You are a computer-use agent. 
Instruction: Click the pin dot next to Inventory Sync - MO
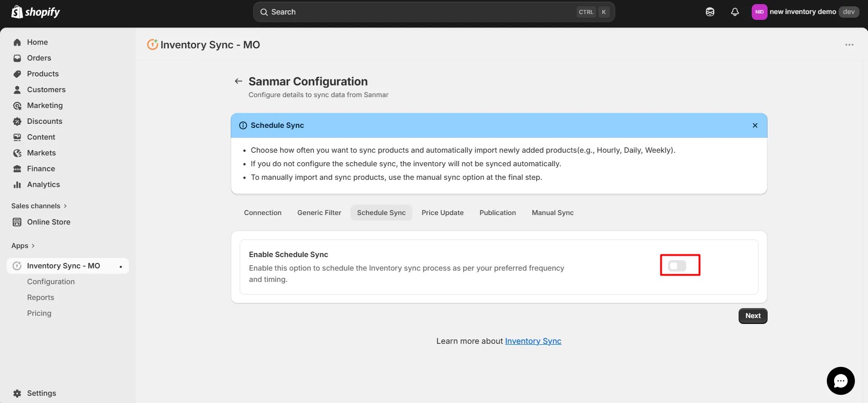[121, 267]
